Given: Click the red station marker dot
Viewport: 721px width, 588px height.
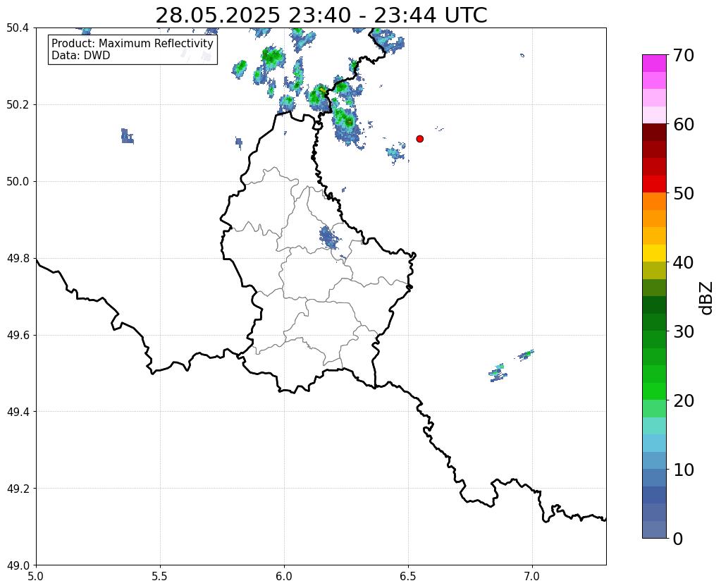Looking at the screenshot, I should pos(420,139).
